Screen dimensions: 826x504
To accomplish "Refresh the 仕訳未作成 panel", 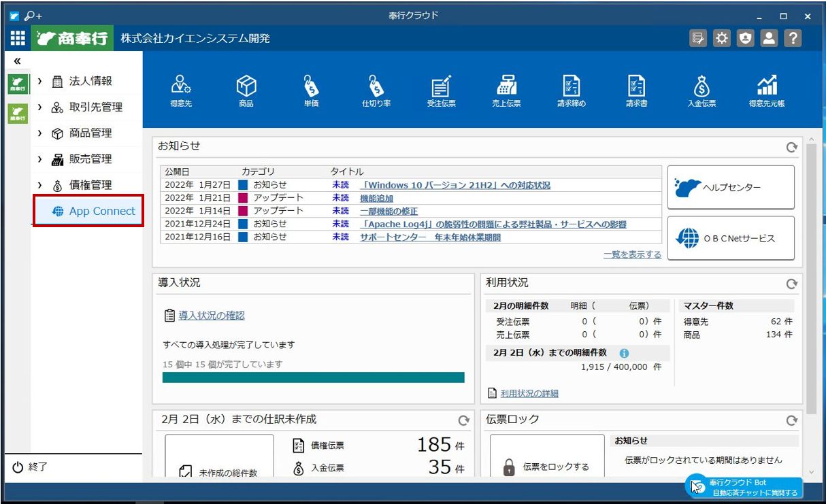I will click(463, 420).
